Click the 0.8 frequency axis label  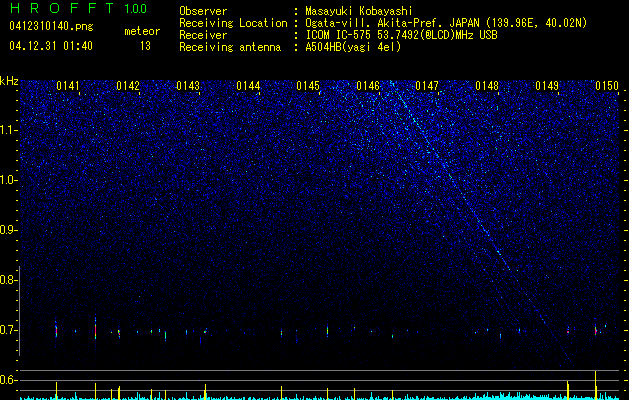pos(9,280)
